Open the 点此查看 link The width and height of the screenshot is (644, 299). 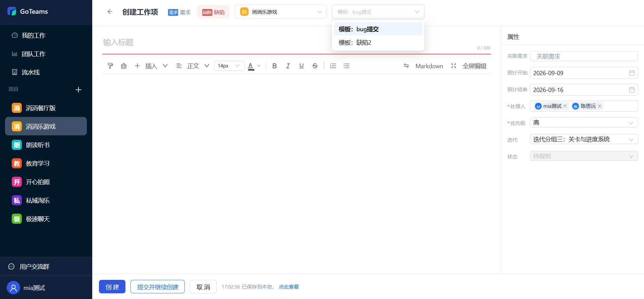tap(289, 287)
